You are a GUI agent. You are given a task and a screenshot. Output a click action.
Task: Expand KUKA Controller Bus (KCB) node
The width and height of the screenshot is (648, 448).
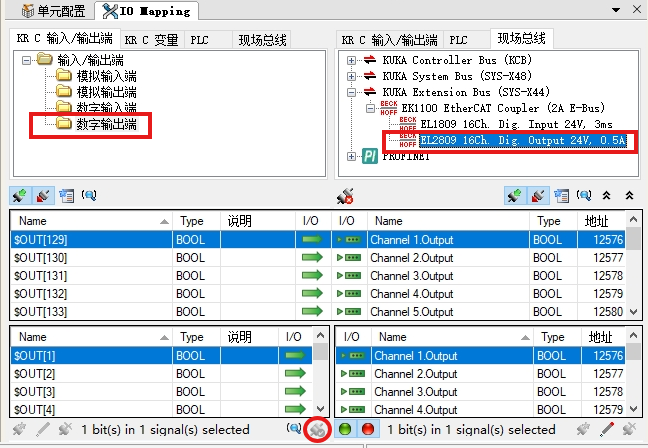[351, 61]
